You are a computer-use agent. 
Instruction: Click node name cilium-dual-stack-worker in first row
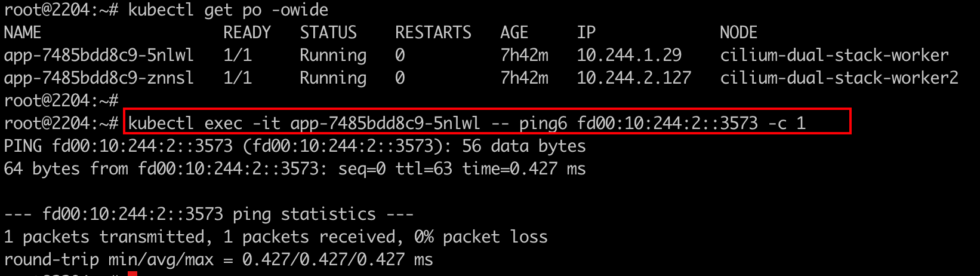coord(834,56)
